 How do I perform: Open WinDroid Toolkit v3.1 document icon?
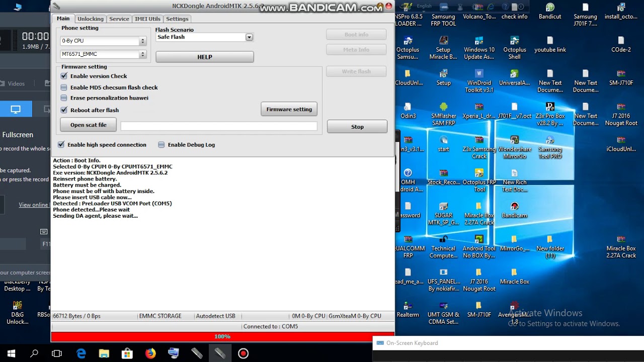click(479, 81)
